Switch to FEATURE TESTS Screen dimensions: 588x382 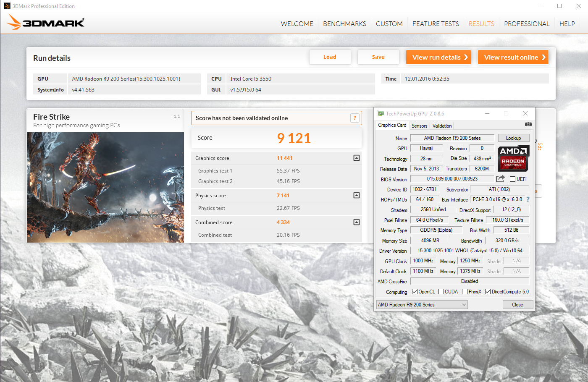point(436,24)
